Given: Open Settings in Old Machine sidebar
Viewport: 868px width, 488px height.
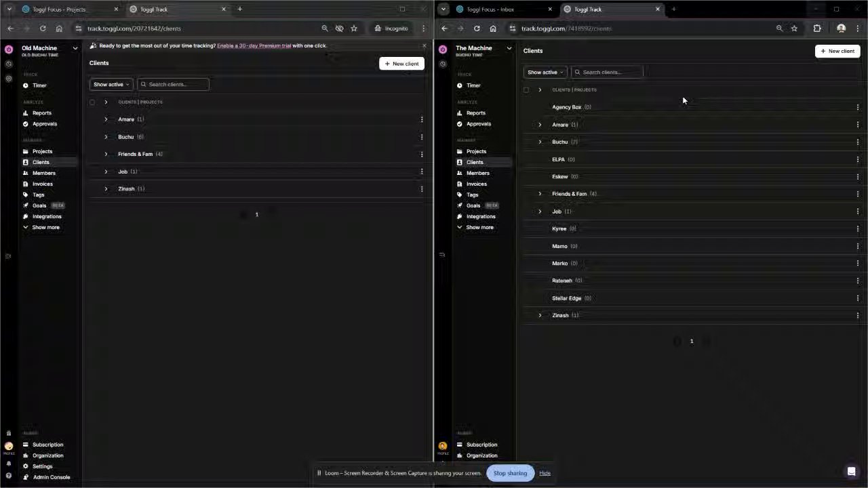Looking at the screenshot, I should [42, 466].
